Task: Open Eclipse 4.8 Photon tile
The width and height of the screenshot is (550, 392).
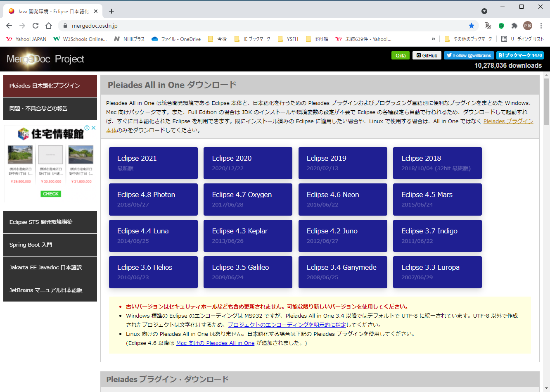Action: coord(153,200)
